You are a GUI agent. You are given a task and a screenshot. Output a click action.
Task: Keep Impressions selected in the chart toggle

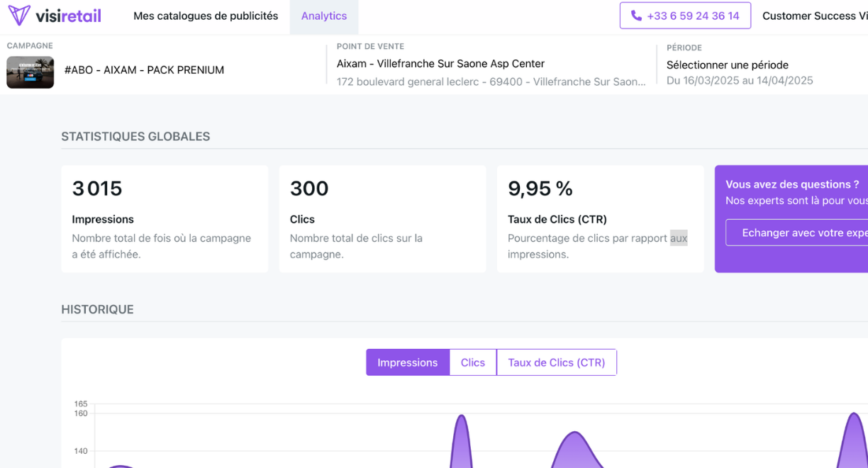tap(408, 362)
